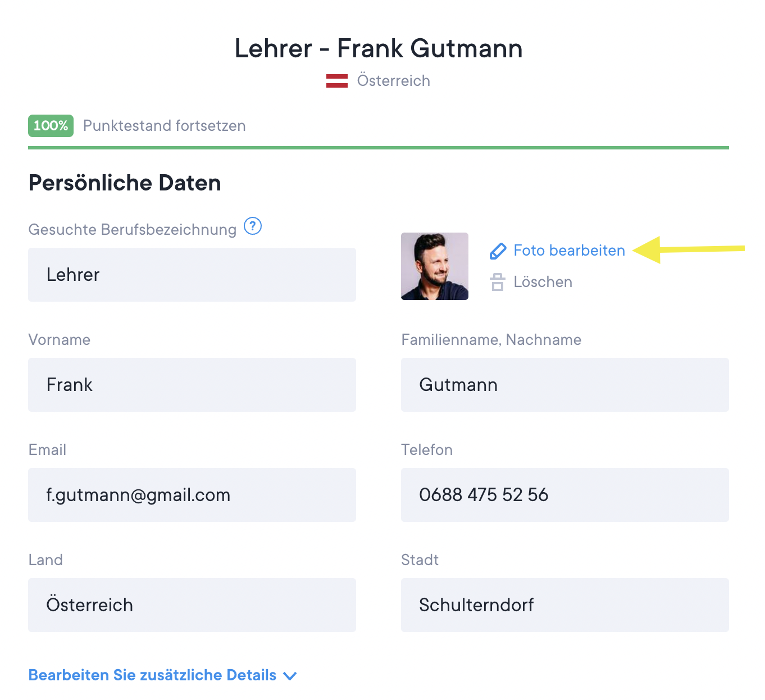Click the green resume score progress bar
765x700 pixels.
coord(379,148)
